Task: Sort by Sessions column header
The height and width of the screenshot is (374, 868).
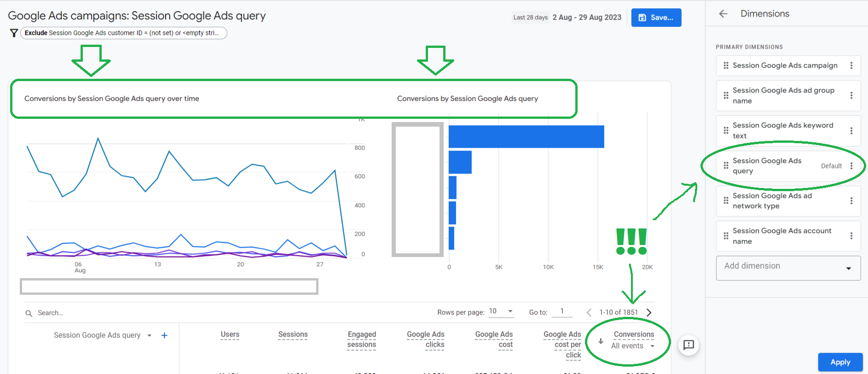Action: coord(293,334)
